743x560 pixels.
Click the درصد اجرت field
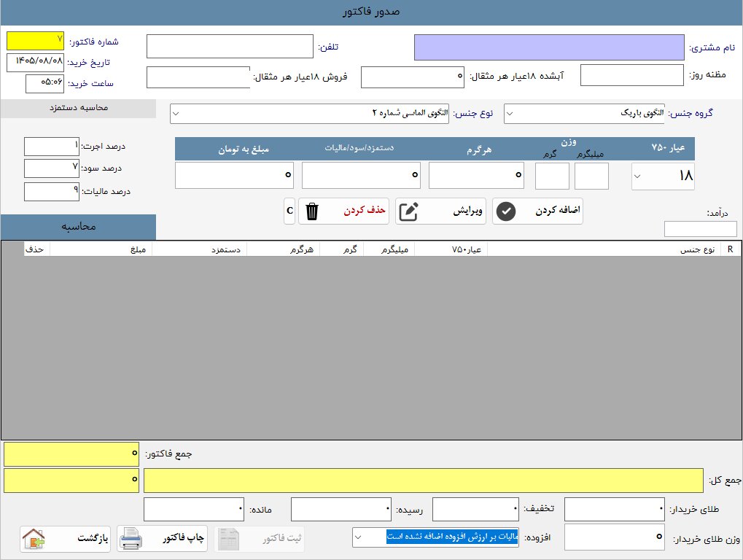(52, 147)
